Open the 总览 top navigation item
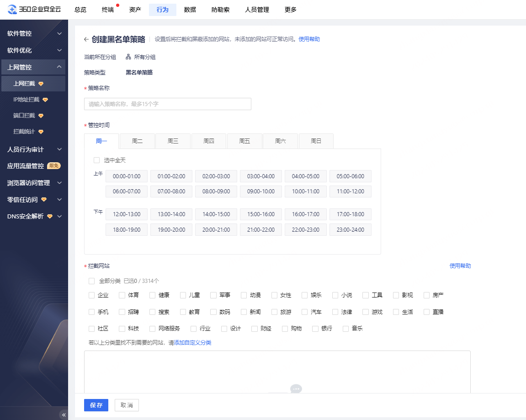 (80, 10)
